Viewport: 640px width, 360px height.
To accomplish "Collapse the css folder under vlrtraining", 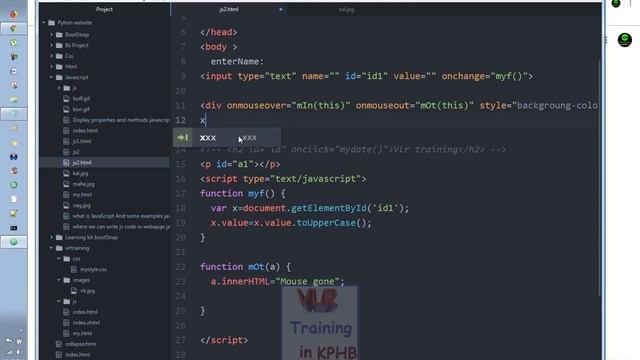I will [59, 259].
